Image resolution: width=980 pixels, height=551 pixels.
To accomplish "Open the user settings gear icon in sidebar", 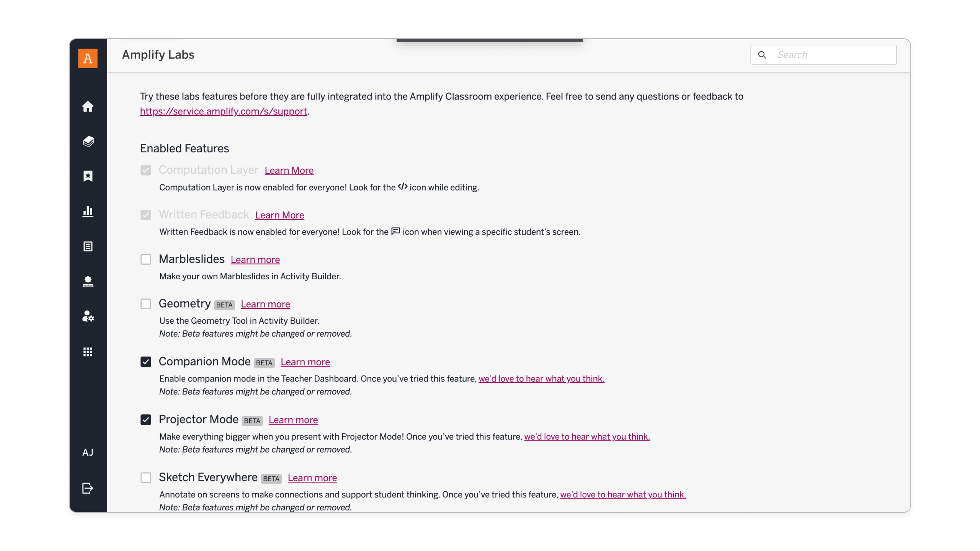I will click(x=88, y=316).
